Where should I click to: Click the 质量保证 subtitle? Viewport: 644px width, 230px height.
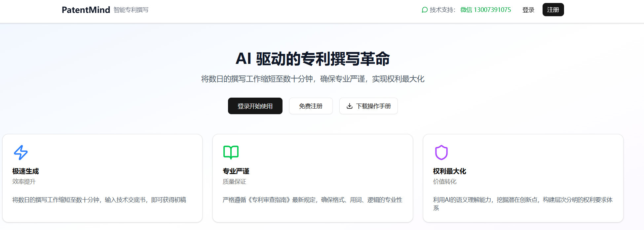(x=234, y=182)
